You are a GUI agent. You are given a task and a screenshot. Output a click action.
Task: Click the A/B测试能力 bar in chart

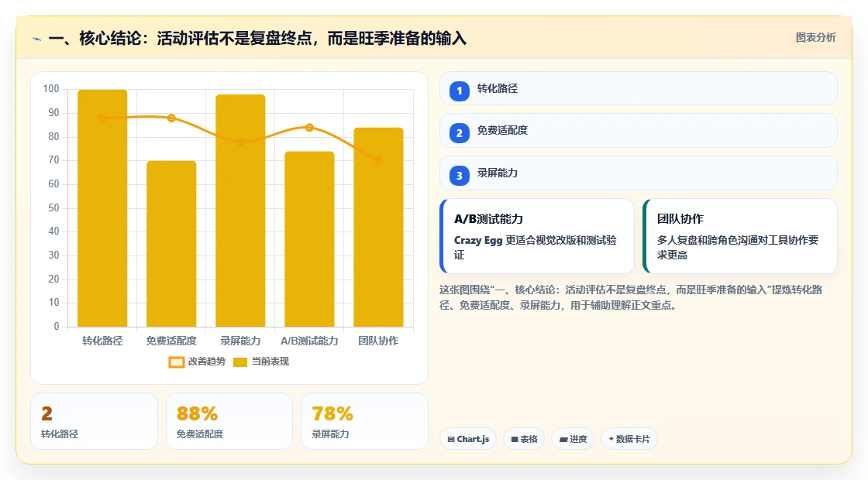coord(309,239)
